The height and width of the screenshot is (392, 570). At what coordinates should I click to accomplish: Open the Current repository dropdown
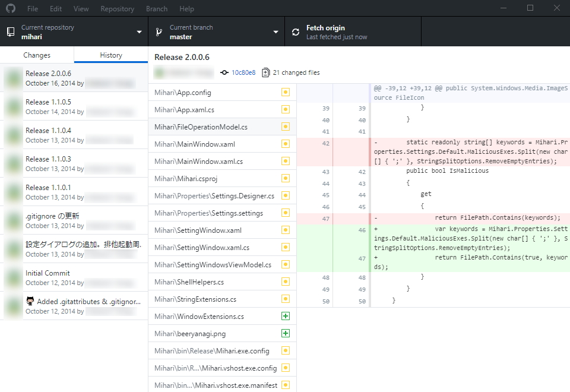[x=138, y=31]
